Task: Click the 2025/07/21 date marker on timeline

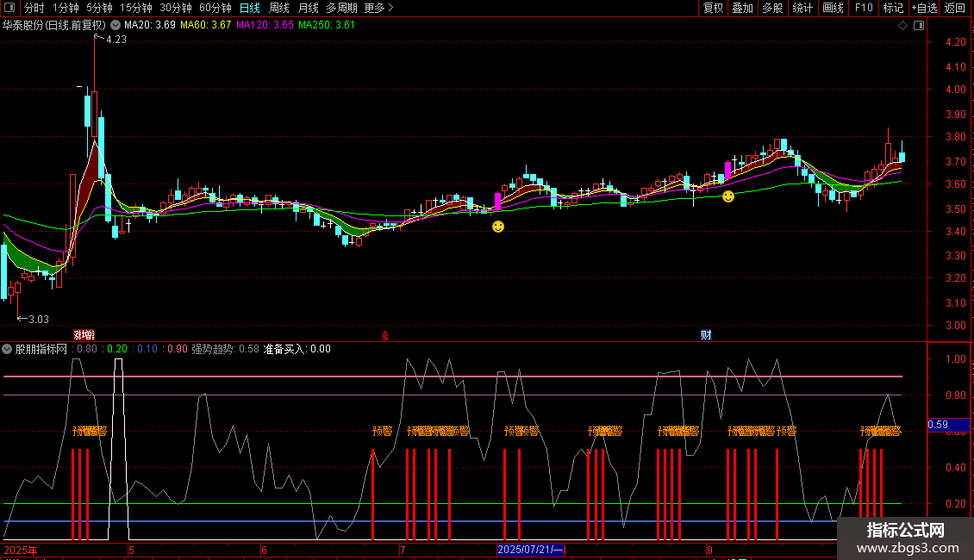Action: (531, 549)
